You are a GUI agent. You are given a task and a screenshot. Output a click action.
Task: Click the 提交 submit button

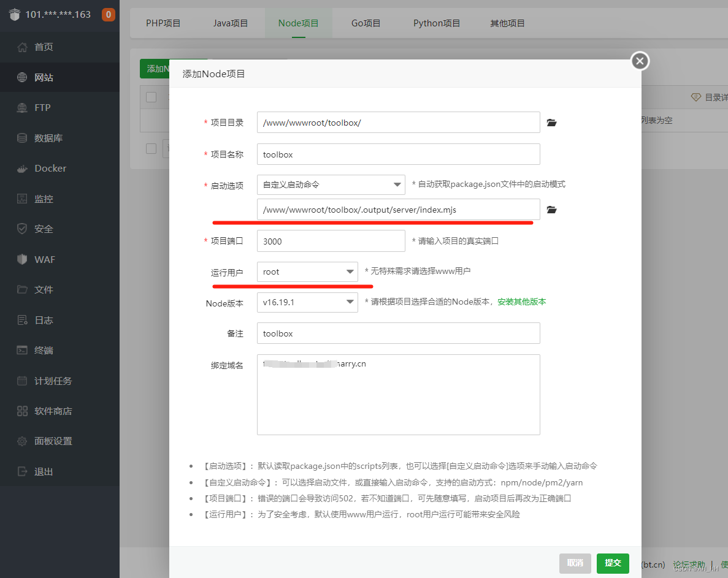[x=613, y=563]
